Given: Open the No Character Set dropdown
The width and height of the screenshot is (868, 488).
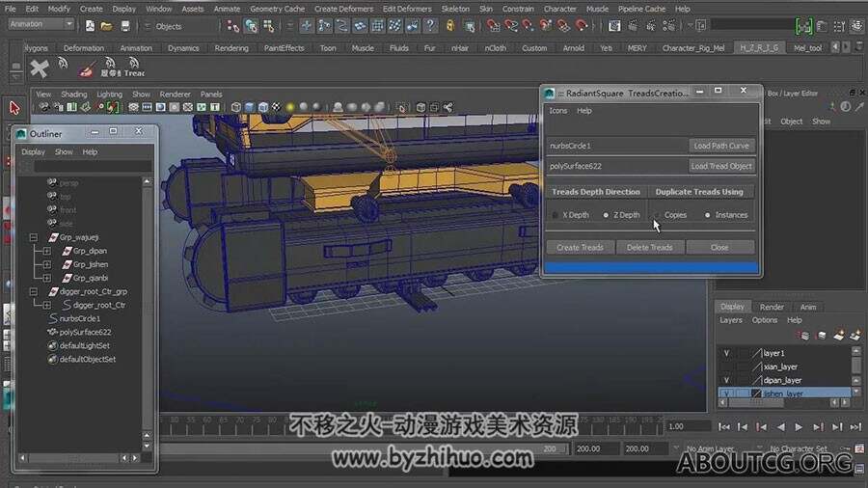Looking at the screenshot, I should [799, 448].
